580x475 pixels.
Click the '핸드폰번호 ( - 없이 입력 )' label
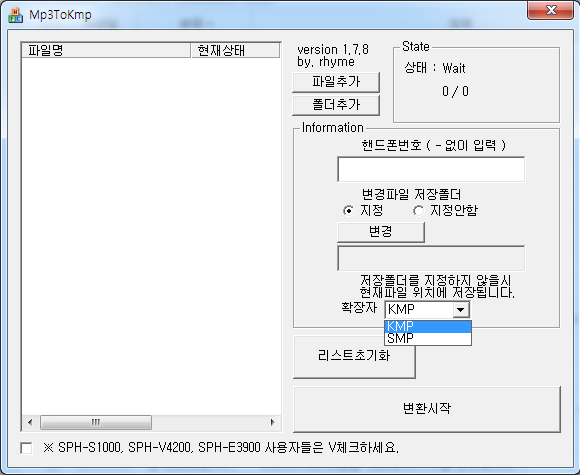[434, 145]
